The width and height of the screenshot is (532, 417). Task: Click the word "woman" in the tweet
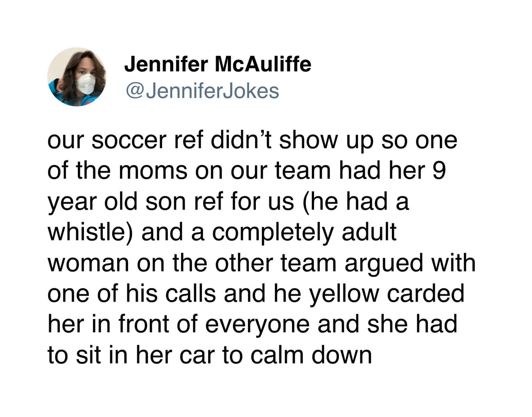click(x=88, y=263)
